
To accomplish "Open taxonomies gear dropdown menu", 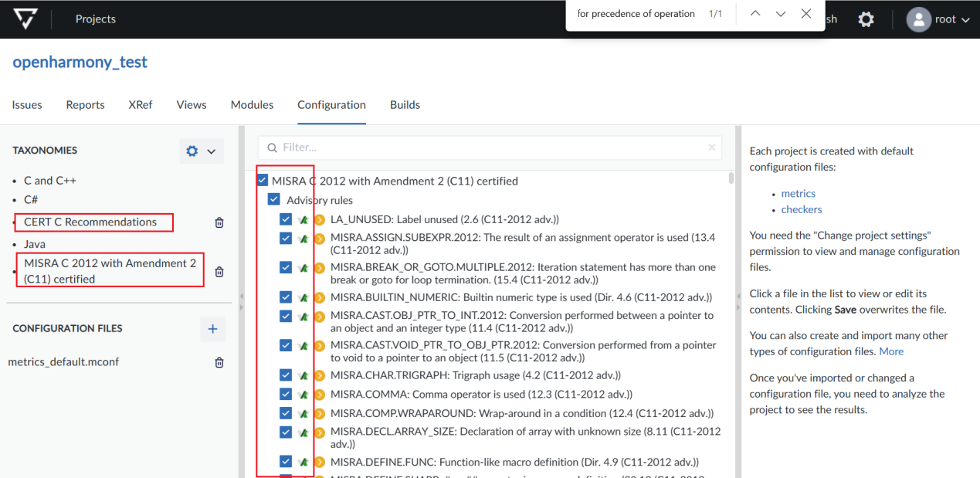I will point(202,151).
